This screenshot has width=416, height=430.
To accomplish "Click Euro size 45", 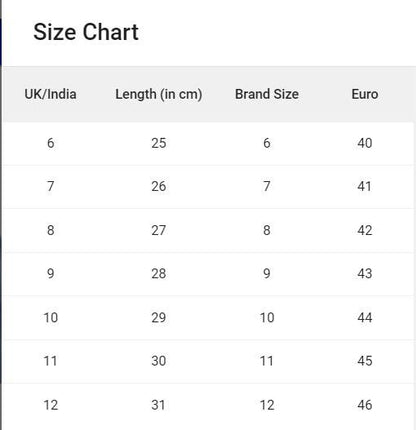I will pyautogui.click(x=365, y=361).
